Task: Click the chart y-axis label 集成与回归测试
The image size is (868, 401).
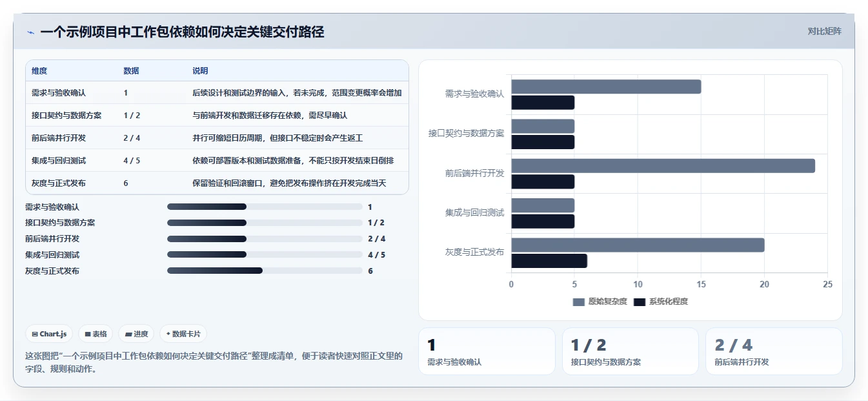Action: 475,213
